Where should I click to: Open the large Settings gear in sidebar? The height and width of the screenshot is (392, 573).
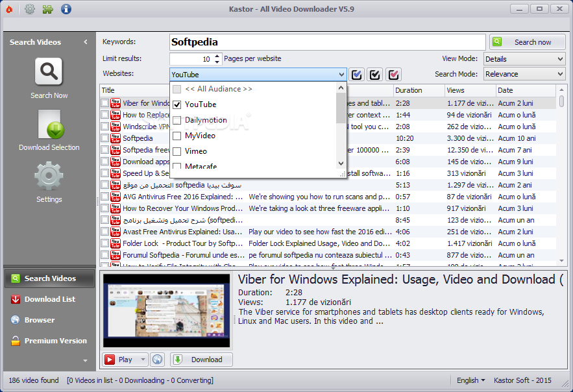49,176
